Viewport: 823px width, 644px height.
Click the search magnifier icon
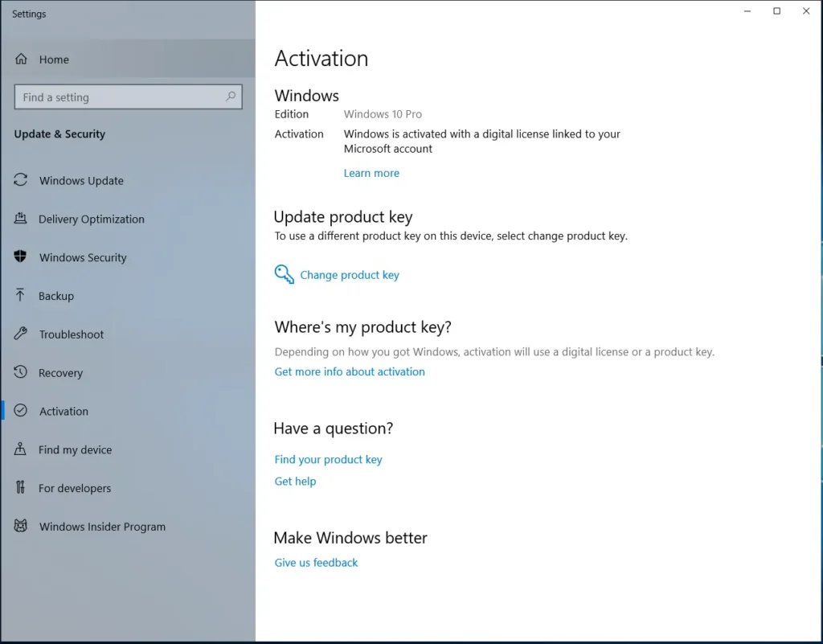(x=231, y=96)
